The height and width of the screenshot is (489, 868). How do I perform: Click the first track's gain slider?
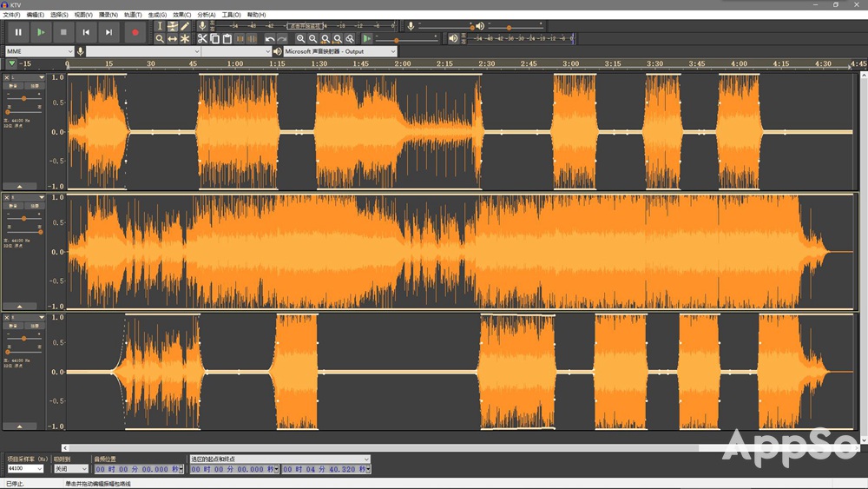click(x=23, y=98)
